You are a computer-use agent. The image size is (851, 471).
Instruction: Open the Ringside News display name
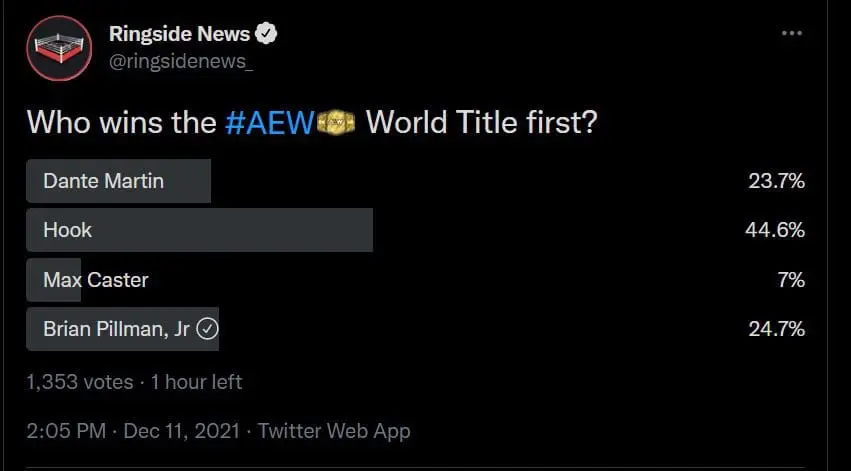[x=179, y=33]
